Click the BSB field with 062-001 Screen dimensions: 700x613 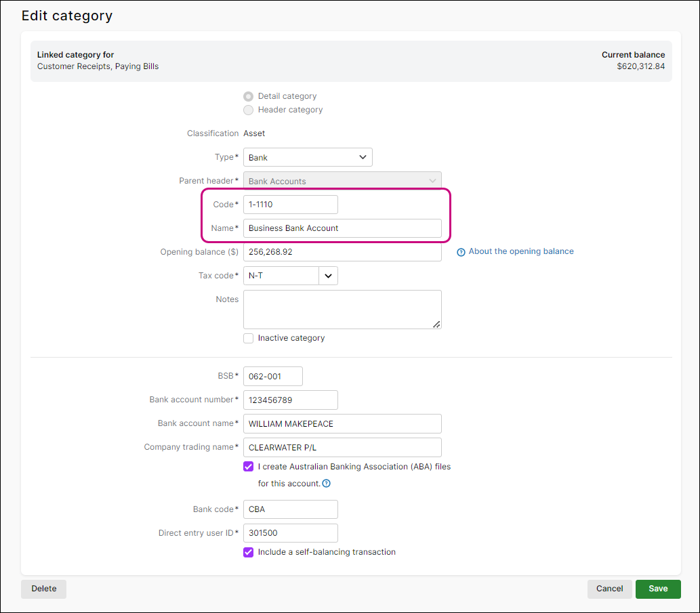pos(272,376)
